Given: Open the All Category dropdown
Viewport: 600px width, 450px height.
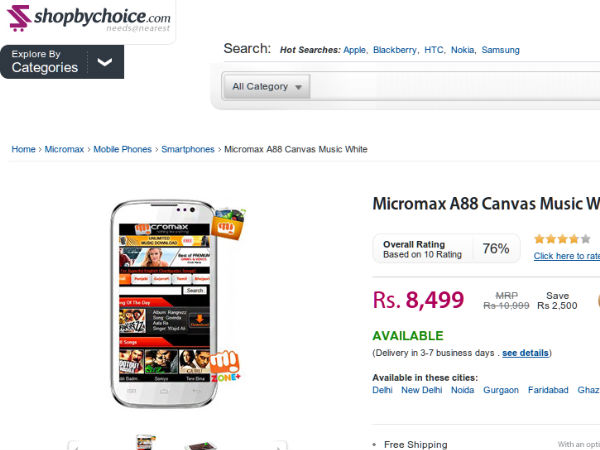Looking at the screenshot, I should 266,87.
